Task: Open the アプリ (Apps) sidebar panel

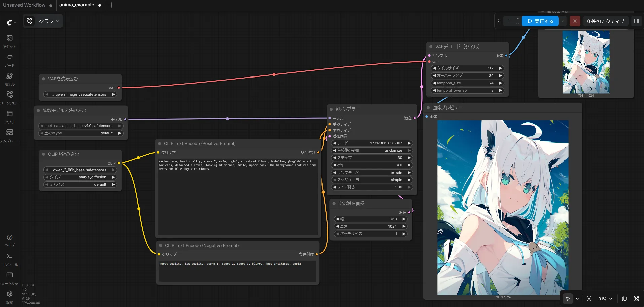Action: click(10, 117)
